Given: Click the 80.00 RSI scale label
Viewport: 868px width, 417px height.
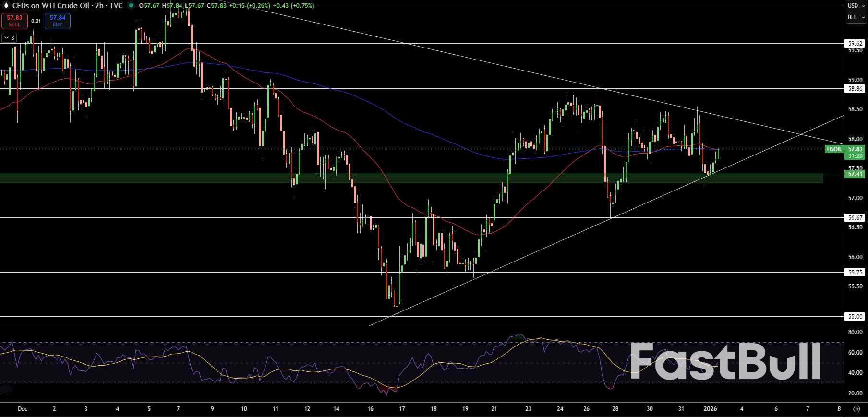Looking at the screenshot, I should tap(855, 332).
